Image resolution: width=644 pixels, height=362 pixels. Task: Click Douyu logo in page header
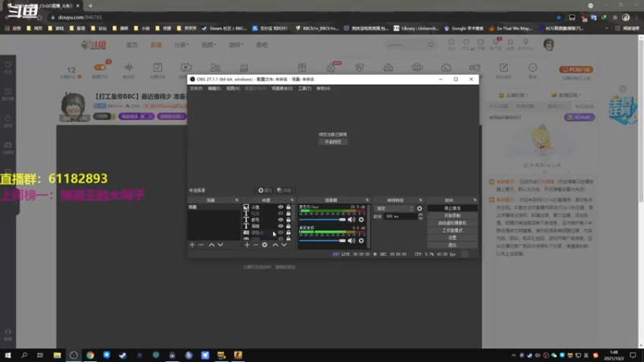[93, 45]
